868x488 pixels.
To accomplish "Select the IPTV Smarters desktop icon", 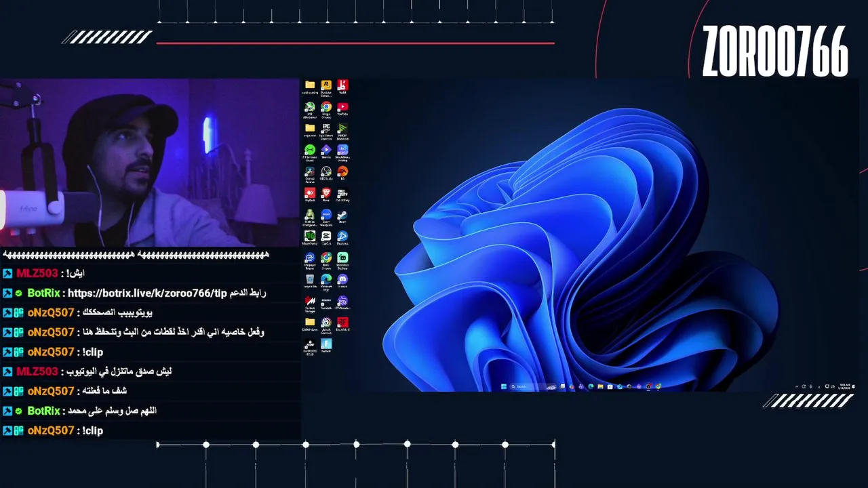I will 342,303.
